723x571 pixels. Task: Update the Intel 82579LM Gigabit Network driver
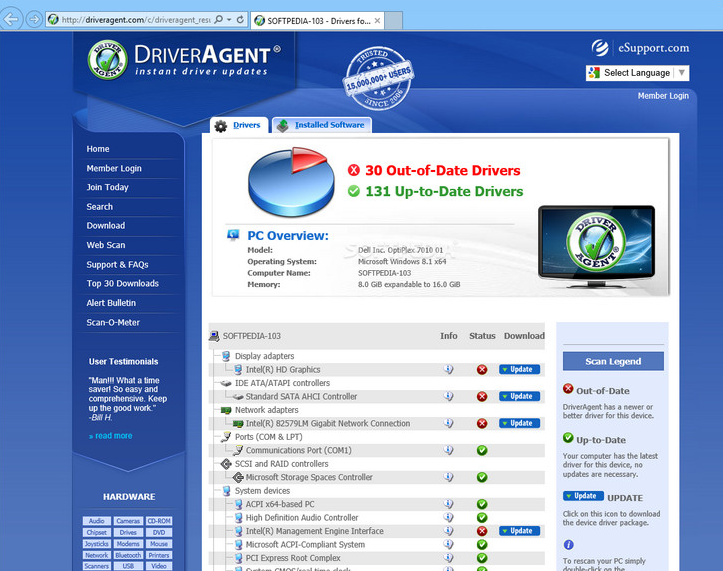click(519, 423)
